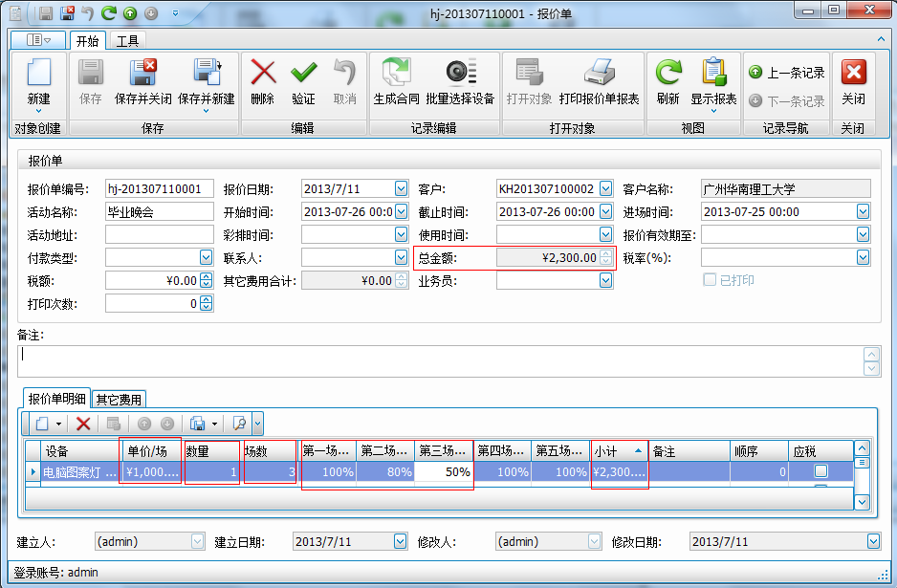
Task: Click into the 活动地址 input field
Action: 159,234
